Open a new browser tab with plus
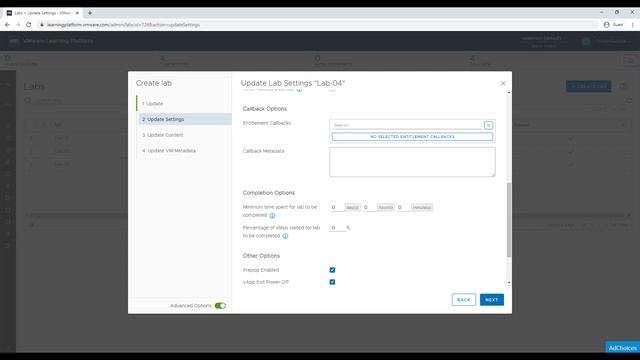 click(90, 13)
